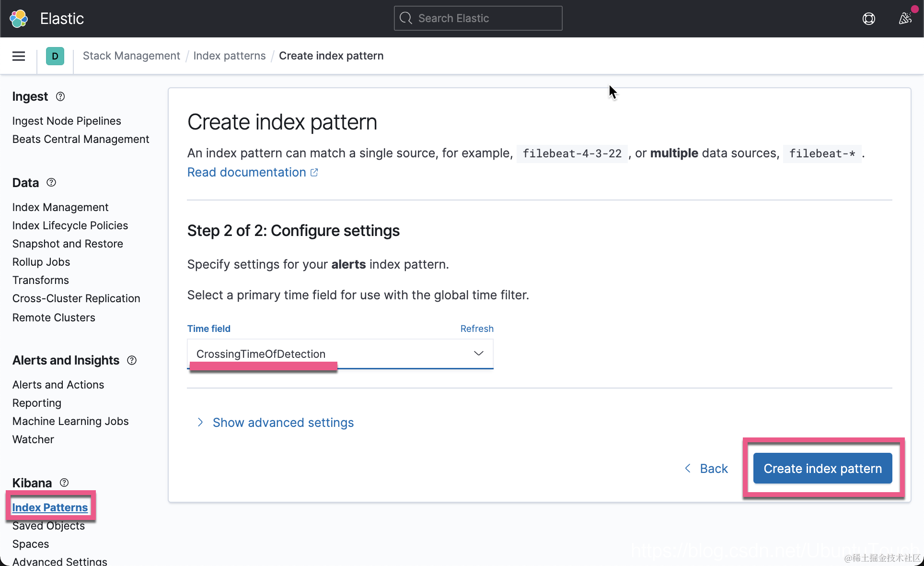Screen dimensions: 924x566
Task: Click the Back chevron button
Action: (706, 469)
